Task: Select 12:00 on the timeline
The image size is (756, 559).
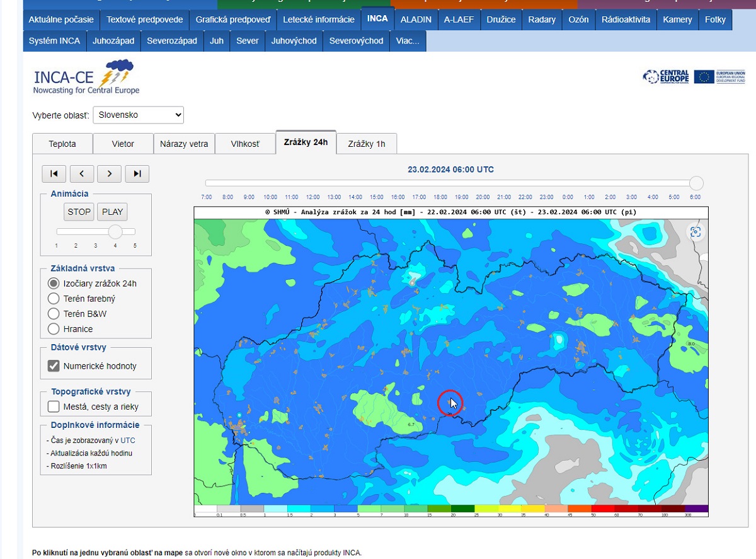Action: pyautogui.click(x=312, y=197)
